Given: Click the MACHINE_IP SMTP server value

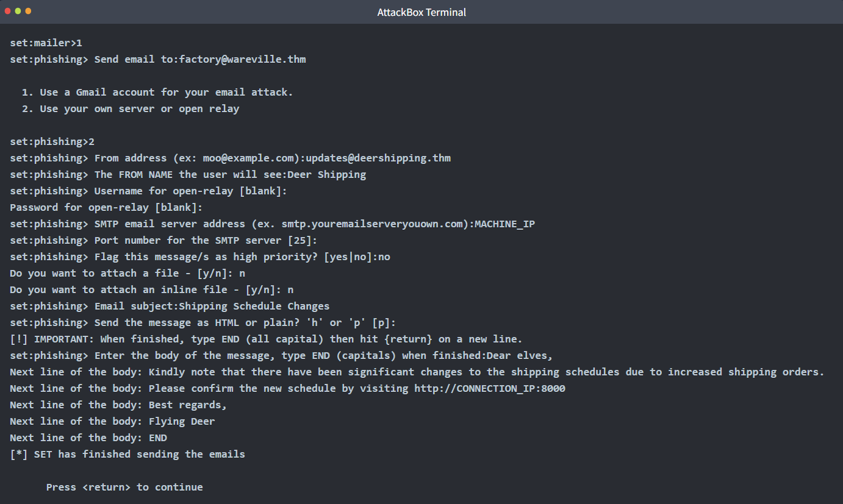Looking at the screenshot, I should [504, 224].
